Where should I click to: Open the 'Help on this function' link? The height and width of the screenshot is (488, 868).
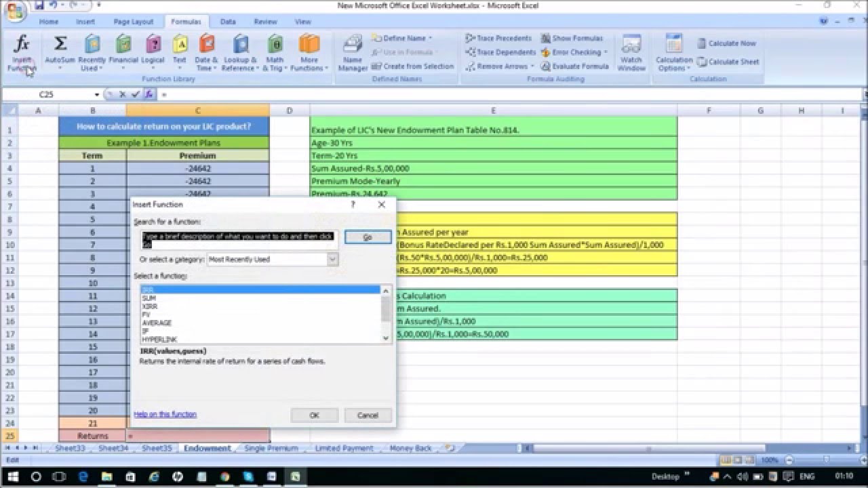(x=165, y=414)
